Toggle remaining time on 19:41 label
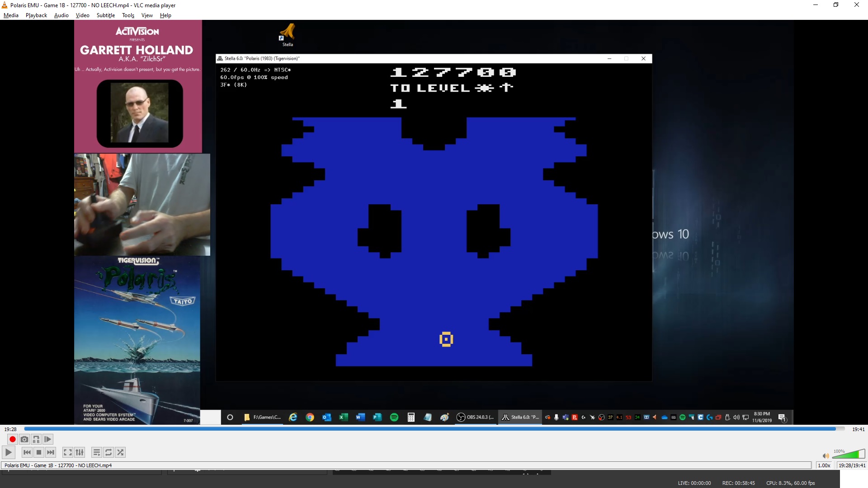Image resolution: width=868 pixels, height=488 pixels. [x=858, y=429]
